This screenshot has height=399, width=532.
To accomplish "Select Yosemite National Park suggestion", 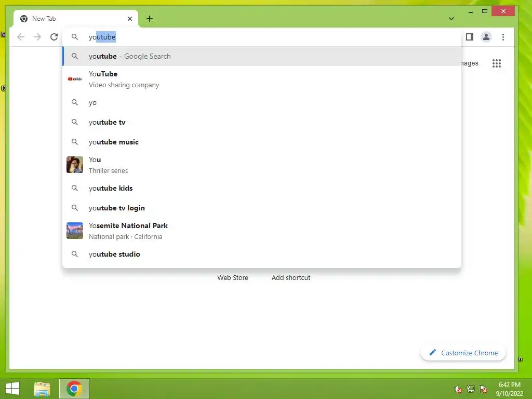I will [262, 231].
